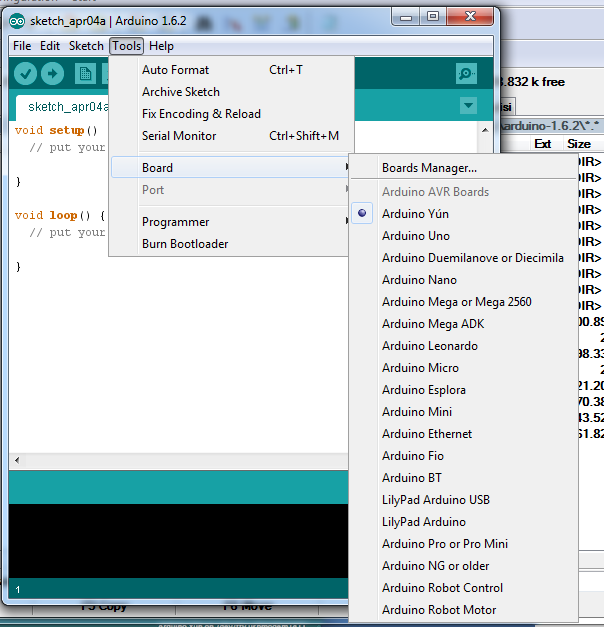Click the Arduino logo in title bar
The height and width of the screenshot is (627, 604).
(x=18, y=21)
